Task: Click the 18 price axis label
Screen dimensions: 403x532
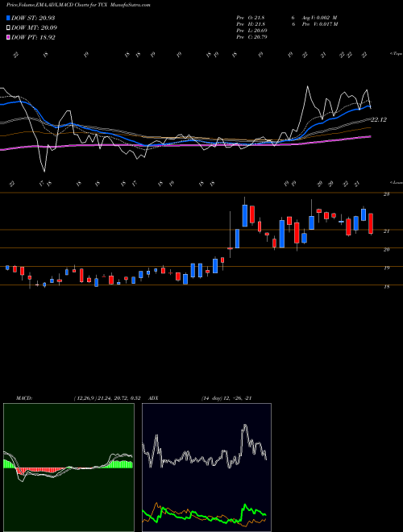Action: (x=386, y=287)
